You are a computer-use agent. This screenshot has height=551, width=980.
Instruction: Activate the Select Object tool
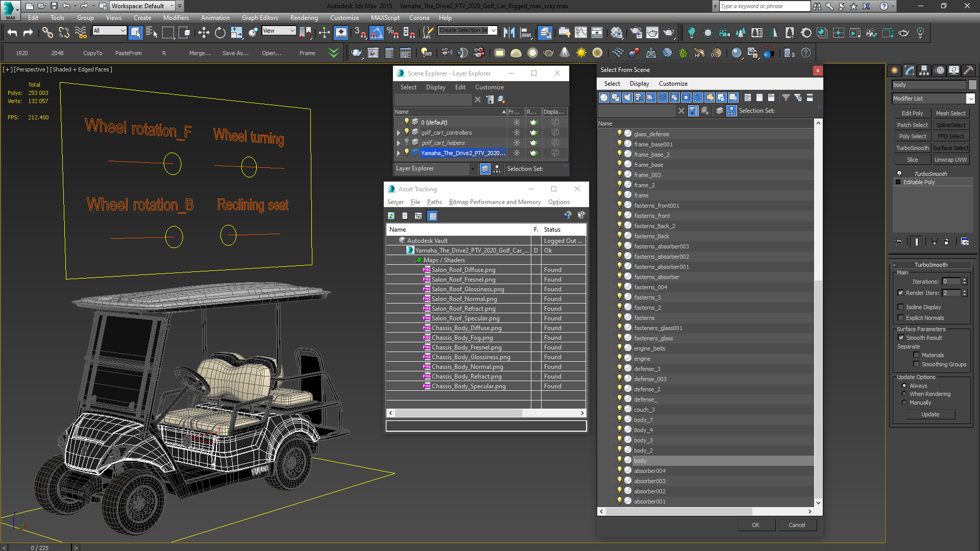[135, 33]
